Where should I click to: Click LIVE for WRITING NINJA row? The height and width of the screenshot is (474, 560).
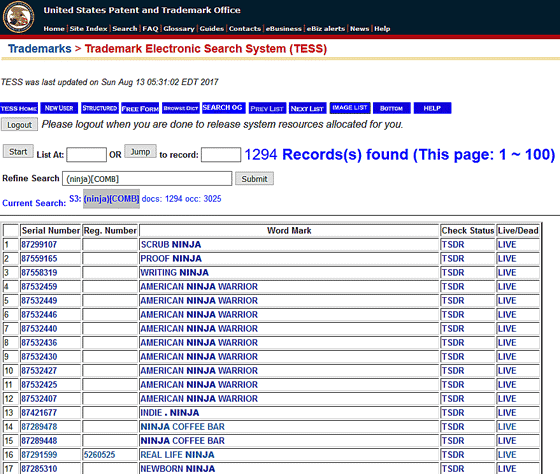pyautogui.click(x=507, y=273)
